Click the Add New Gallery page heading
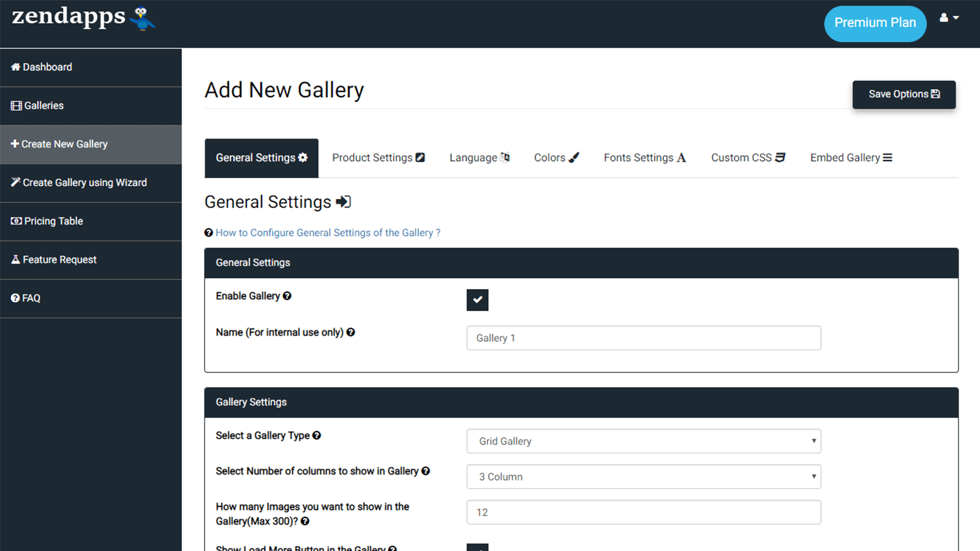The height and width of the screenshot is (551, 980). tap(284, 90)
